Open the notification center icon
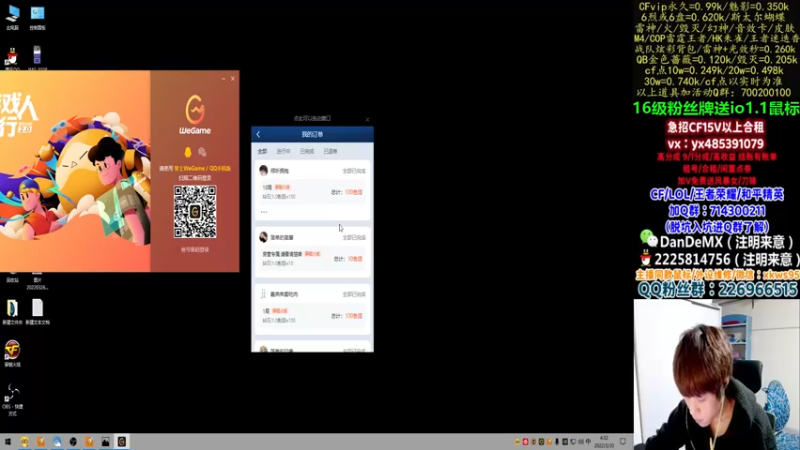The height and width of the screenshot is (450, 800). tap(623, 442)
